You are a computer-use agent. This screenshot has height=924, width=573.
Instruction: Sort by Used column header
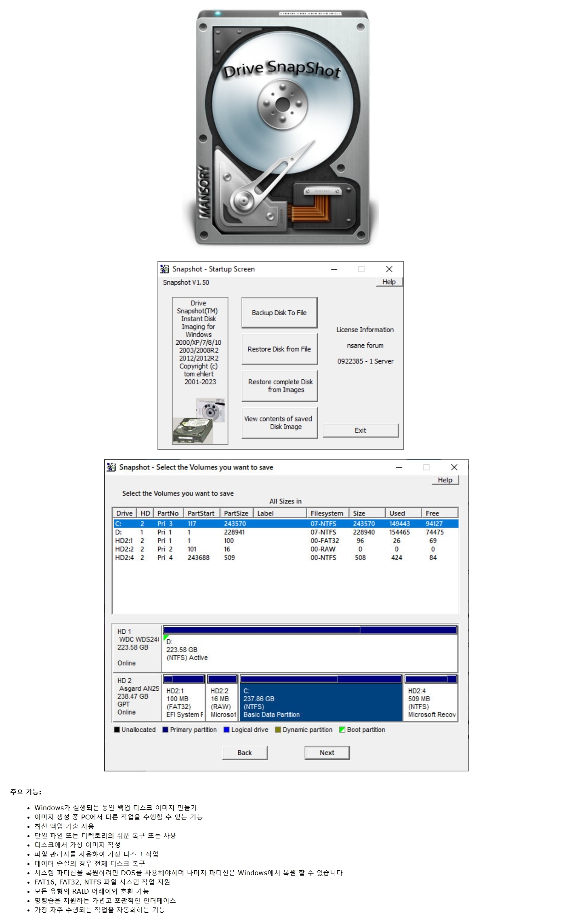click(403, 513)
